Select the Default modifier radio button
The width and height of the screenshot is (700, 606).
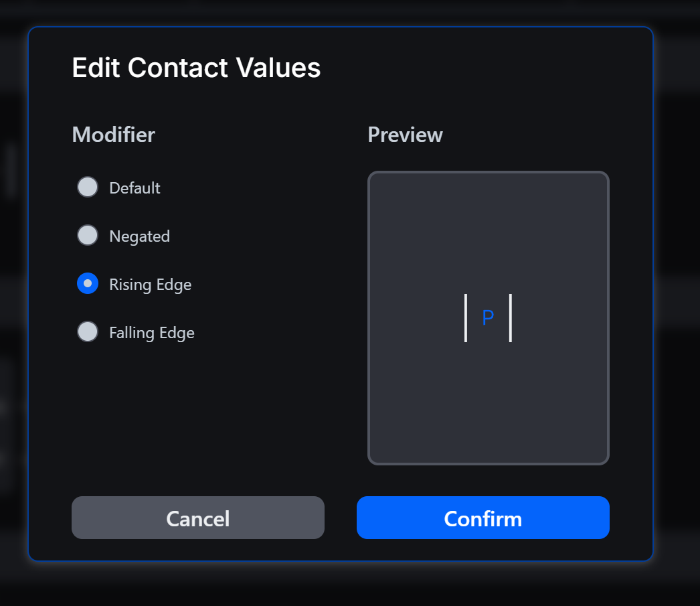tap(88, 187)
